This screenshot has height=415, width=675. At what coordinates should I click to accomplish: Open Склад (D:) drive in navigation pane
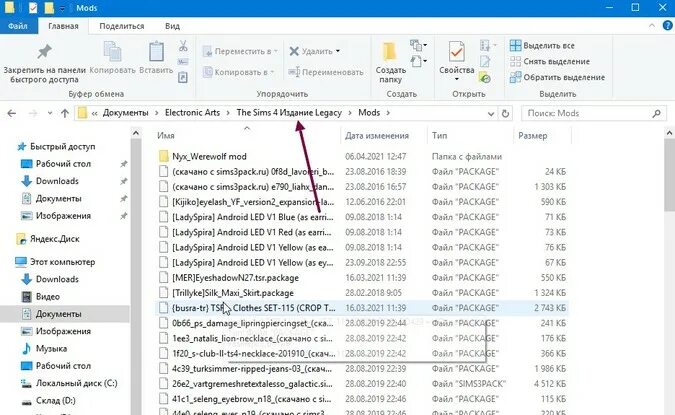click(x=56, y=400)
